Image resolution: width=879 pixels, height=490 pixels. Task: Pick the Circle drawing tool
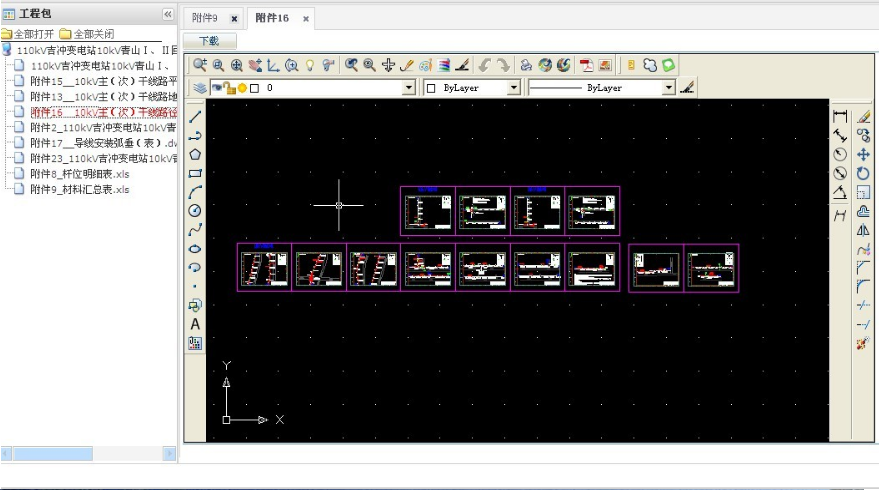pos(195,210)
